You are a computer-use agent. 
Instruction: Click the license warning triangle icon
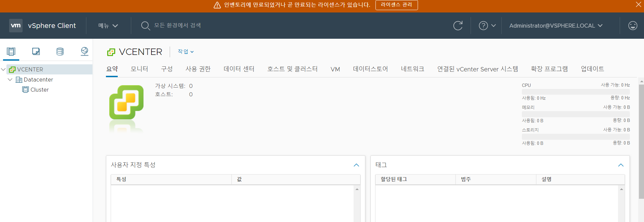click(x=217, y=5)
